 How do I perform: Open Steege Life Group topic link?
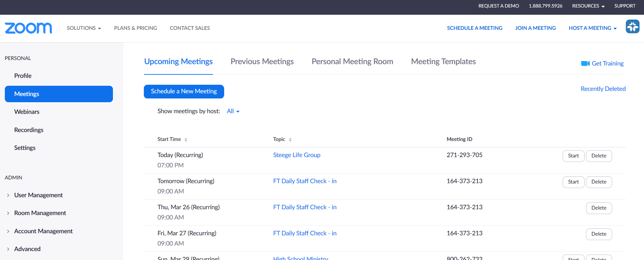click(x=297, y=155)
